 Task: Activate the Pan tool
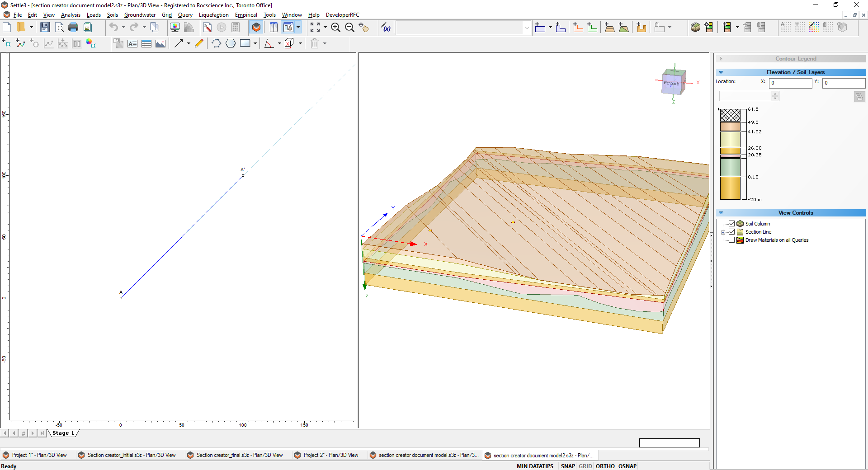point(364,27)
